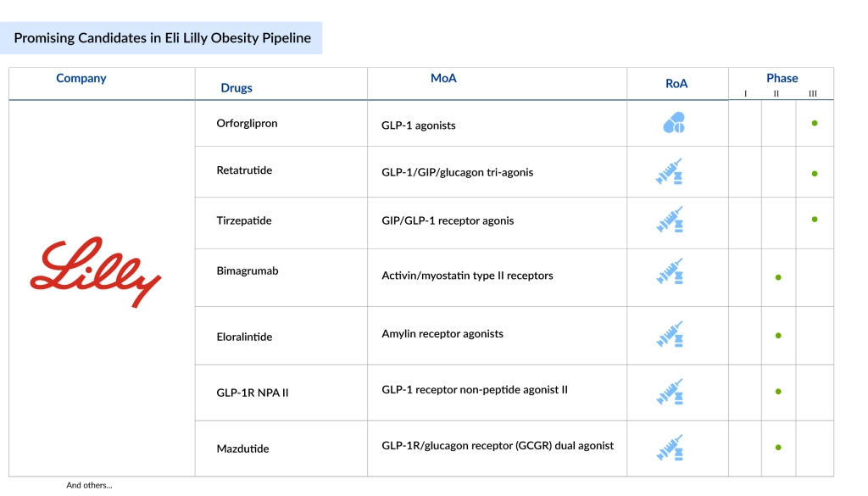Click the syringe icon in Mazdutide row

coord(670,448)
